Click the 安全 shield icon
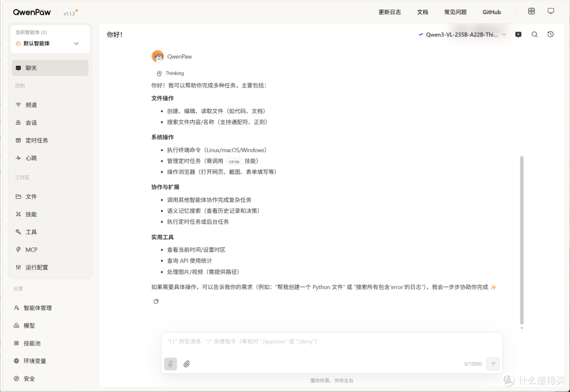570x392 pixels. (x=16, y=379)
